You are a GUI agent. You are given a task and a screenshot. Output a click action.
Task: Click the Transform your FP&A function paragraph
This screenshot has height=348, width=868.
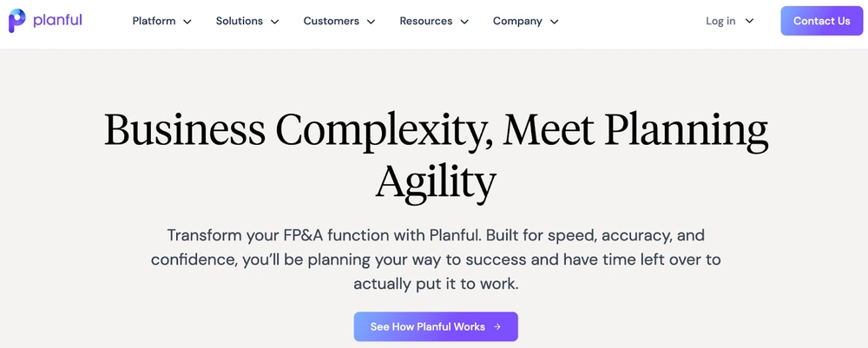coord(436,259)
